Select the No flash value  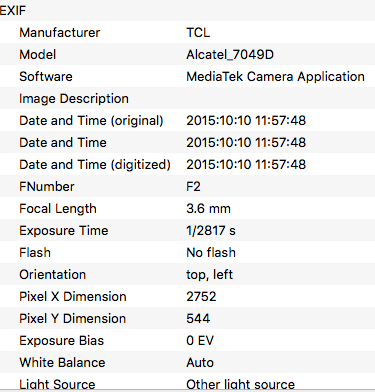click(x=211, y=253)
